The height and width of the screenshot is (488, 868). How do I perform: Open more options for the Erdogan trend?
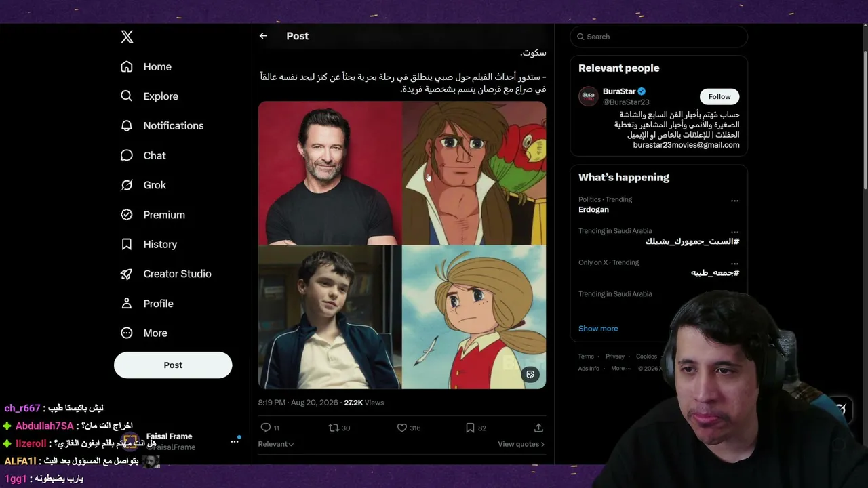(734, 201)
